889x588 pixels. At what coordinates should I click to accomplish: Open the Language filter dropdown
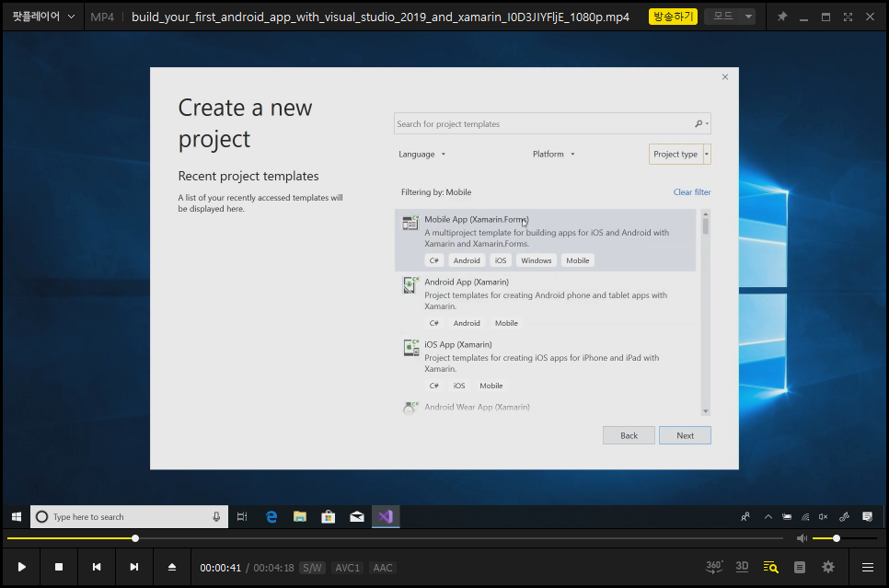[421, 155]
